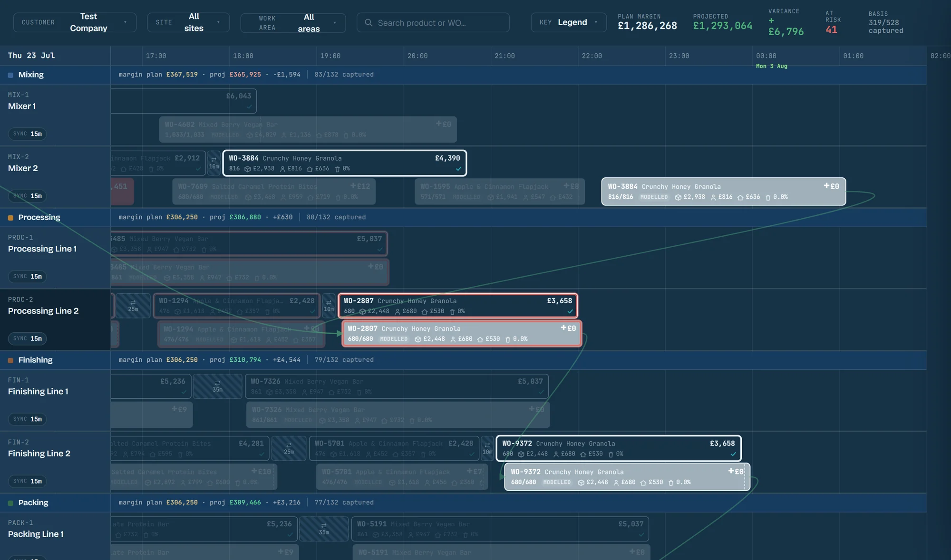
Task: Open the Customer Test Company dropdown
Action: coord(75,22)
